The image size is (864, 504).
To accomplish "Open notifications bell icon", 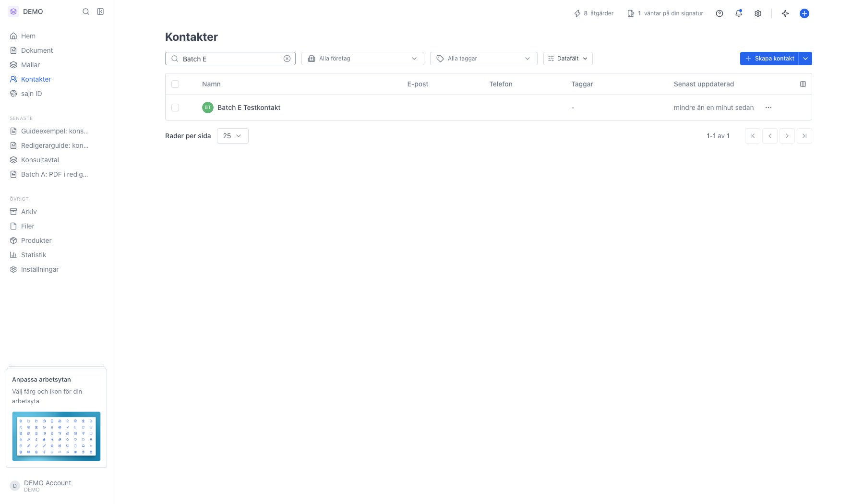I will [739, 13].
